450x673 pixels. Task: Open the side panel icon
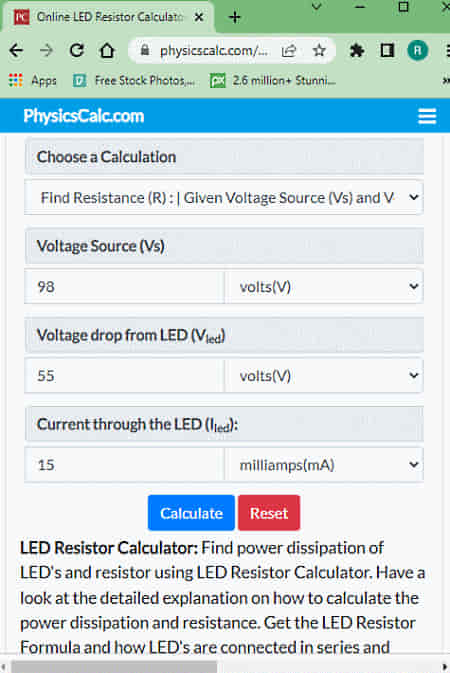(387, 51)
